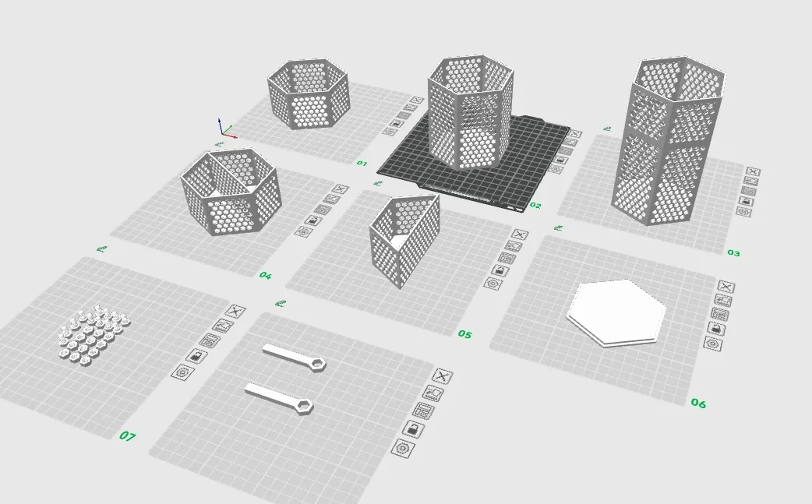Image resolution: width=812 pixels, height=504 pixels.
Task: Arrange objects on plate 07
Action: pyautogui.click(x=210, y=340)
